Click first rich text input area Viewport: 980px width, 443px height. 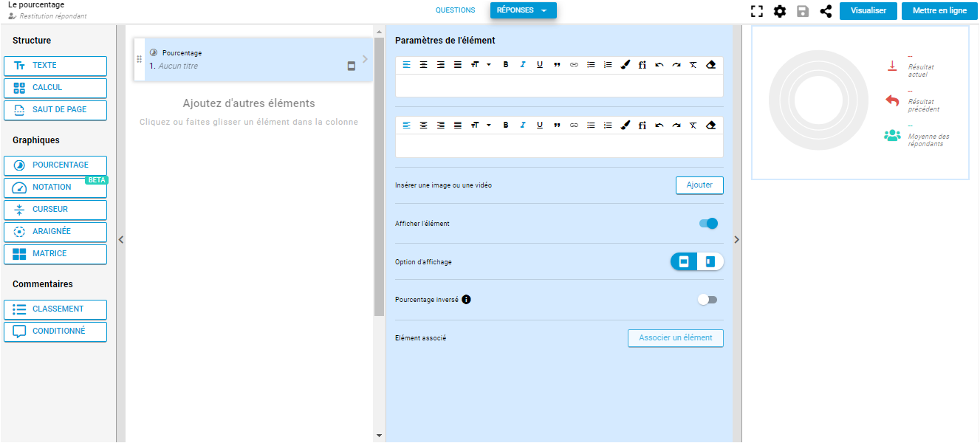[559, 86]
